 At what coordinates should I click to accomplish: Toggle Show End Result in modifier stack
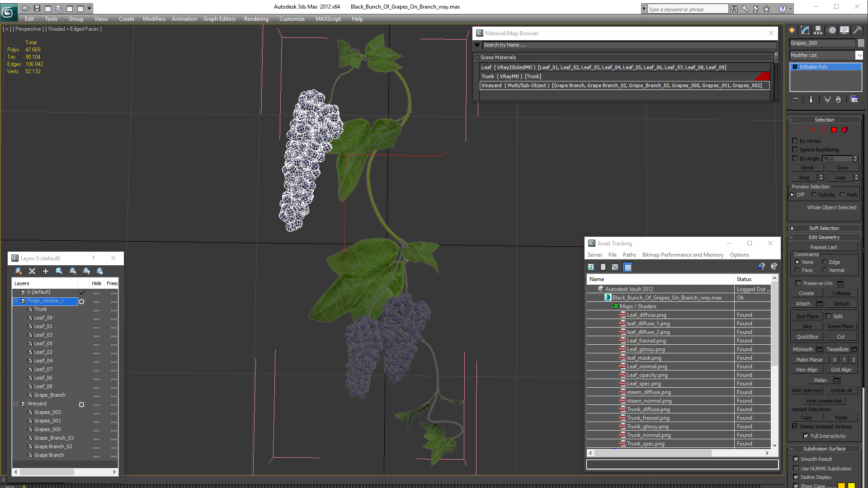point(811,99)
